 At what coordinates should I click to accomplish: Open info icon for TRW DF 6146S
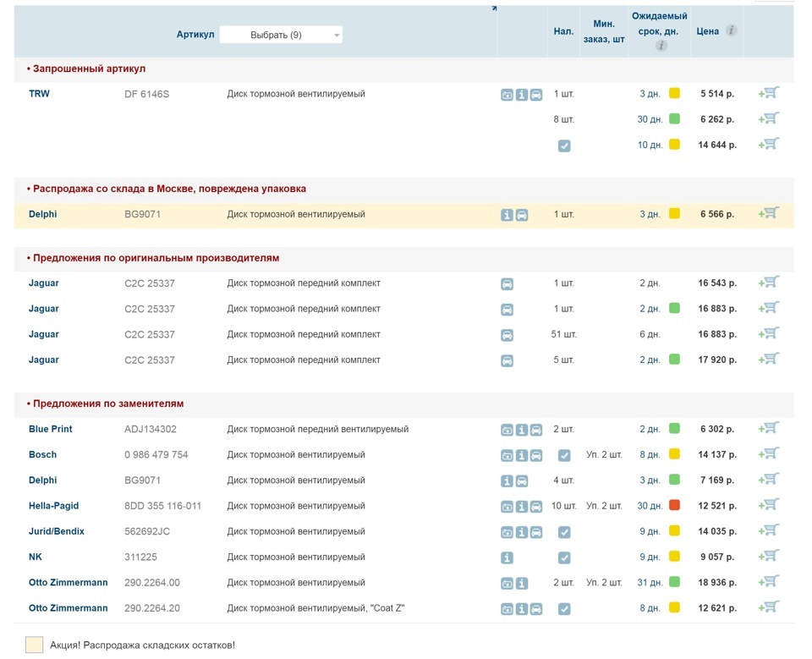(522, 95)
